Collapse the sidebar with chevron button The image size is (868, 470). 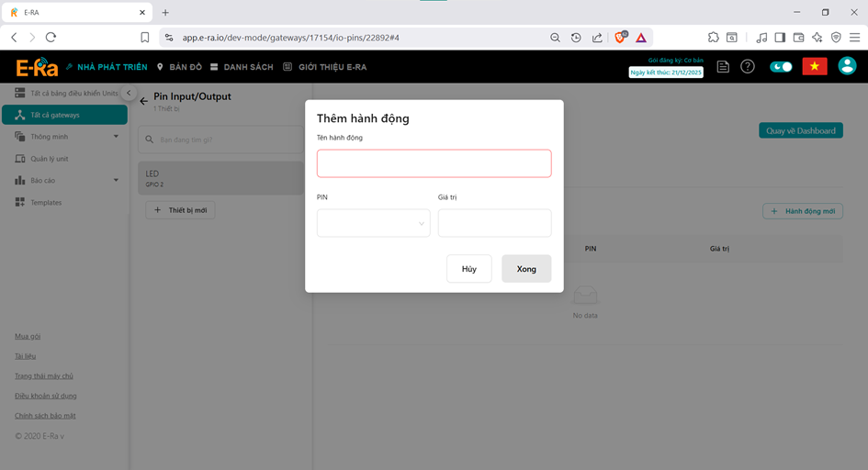point(130,94)
